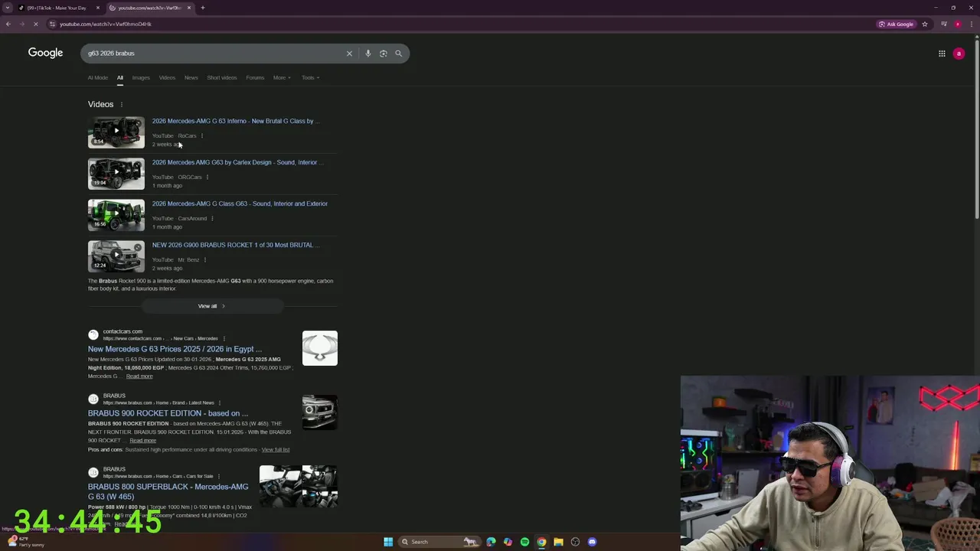Click the Ask Google button in address bar
The height and width of the screenshot is (551, 980).
[x=897, y=24]
